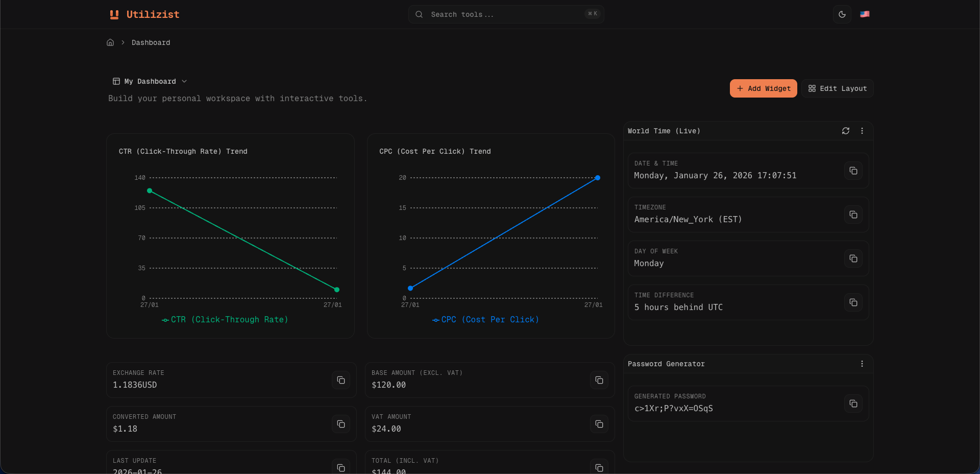Toggle the CPC series in the chart legend
980x474 pixels.
coord(485,320)
